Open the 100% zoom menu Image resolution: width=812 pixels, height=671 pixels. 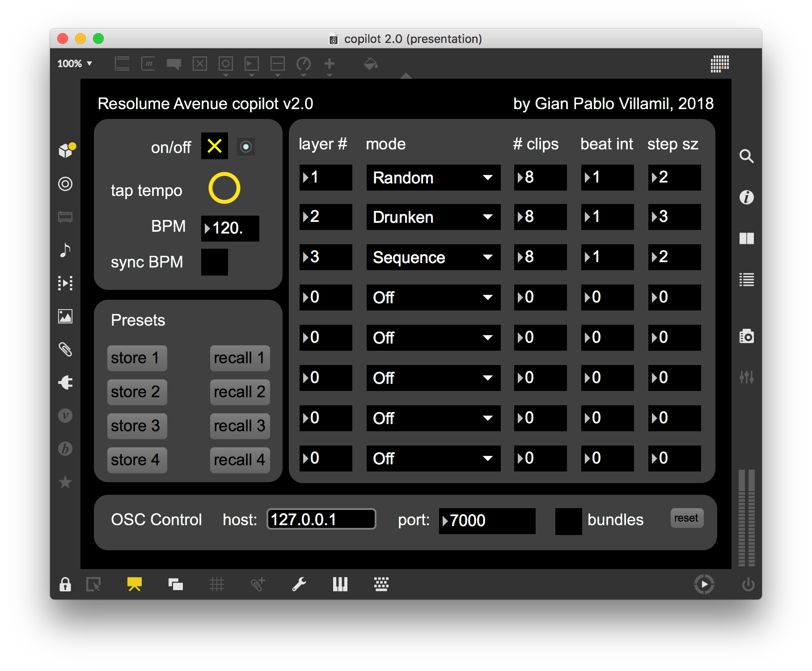click(x=75, y=64)
